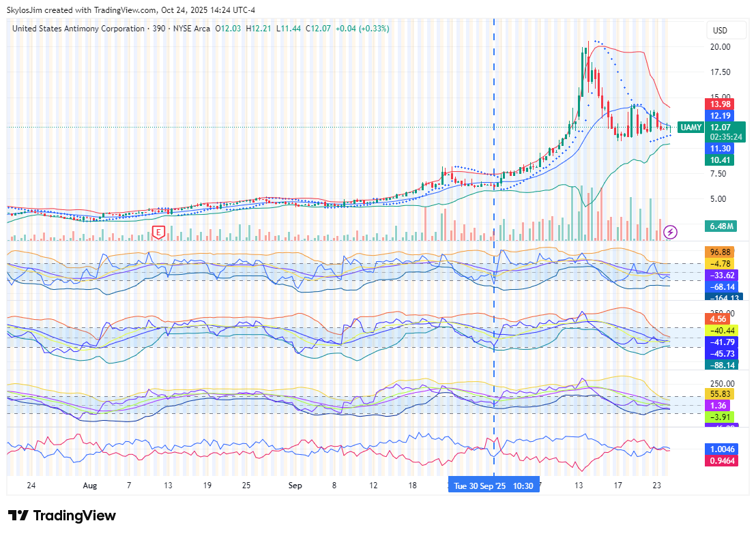Click the blue 1.0046 indicator value
Viewport: 756px width, 536px height.
pyautogui.click(x=723, y=449)
